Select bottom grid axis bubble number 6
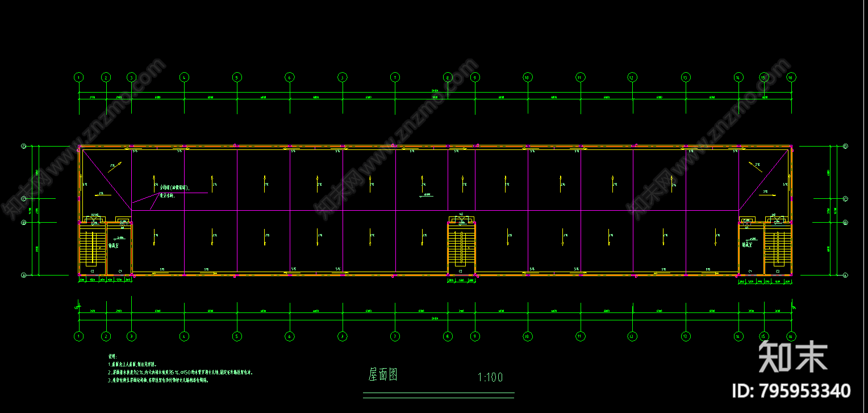 290,336
